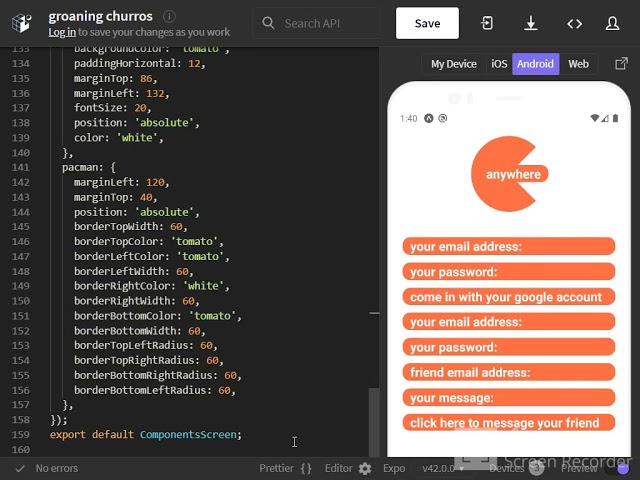Switch to the My Device tab

pyautogui.click(x=453, y=64)
